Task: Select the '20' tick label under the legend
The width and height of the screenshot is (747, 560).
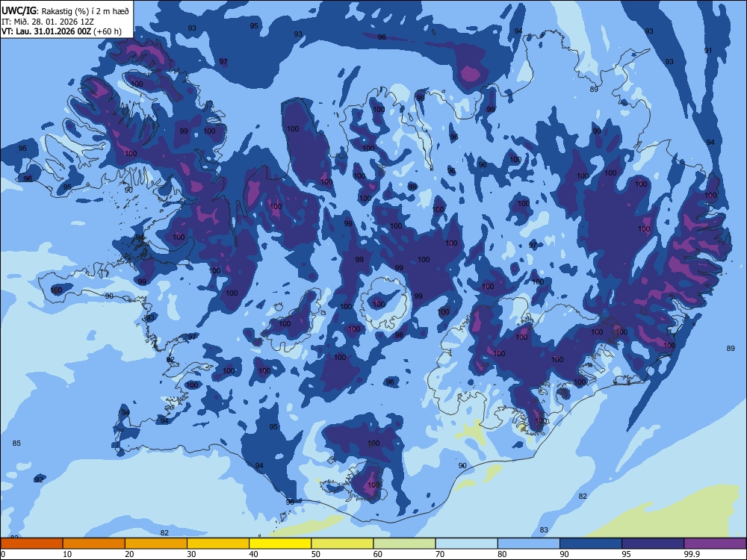Action: click(x=129, y=554)
